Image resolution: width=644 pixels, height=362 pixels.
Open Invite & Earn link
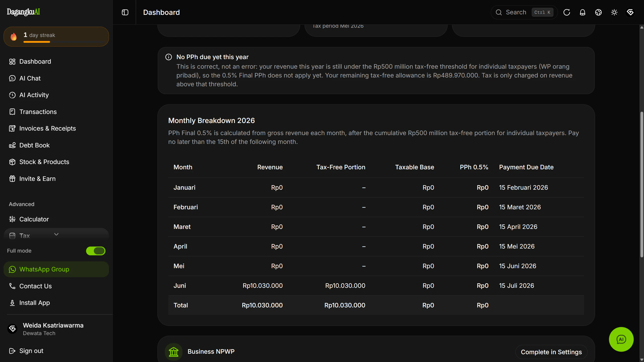(x=56, y=179)
